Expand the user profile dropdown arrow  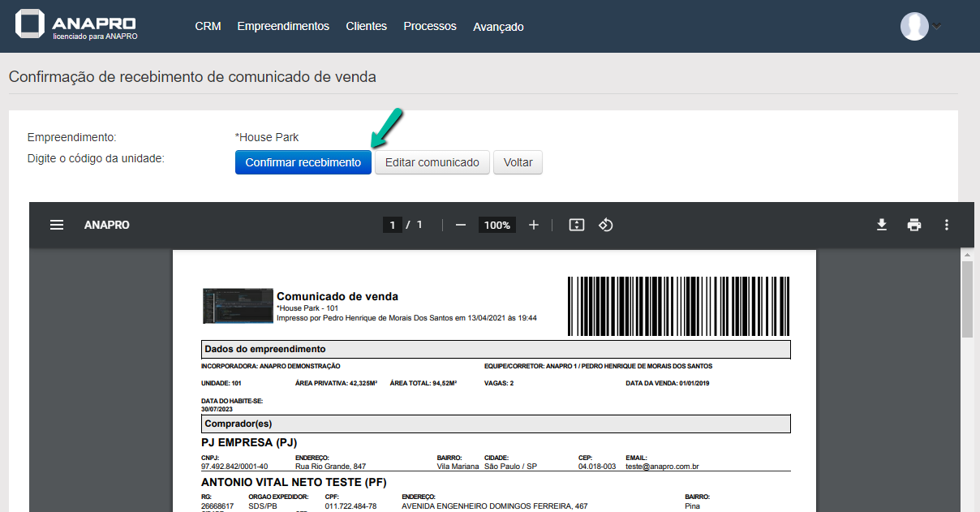click(x=937, y=26)
